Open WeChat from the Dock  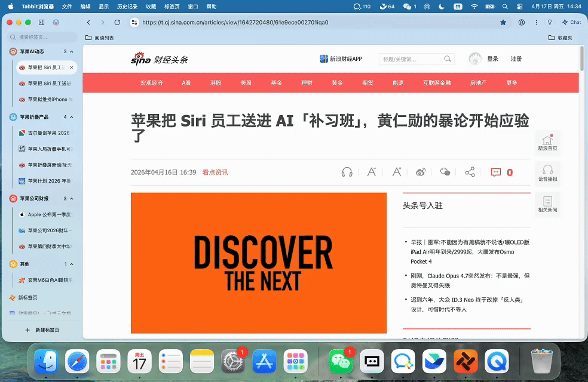point(341,361)
